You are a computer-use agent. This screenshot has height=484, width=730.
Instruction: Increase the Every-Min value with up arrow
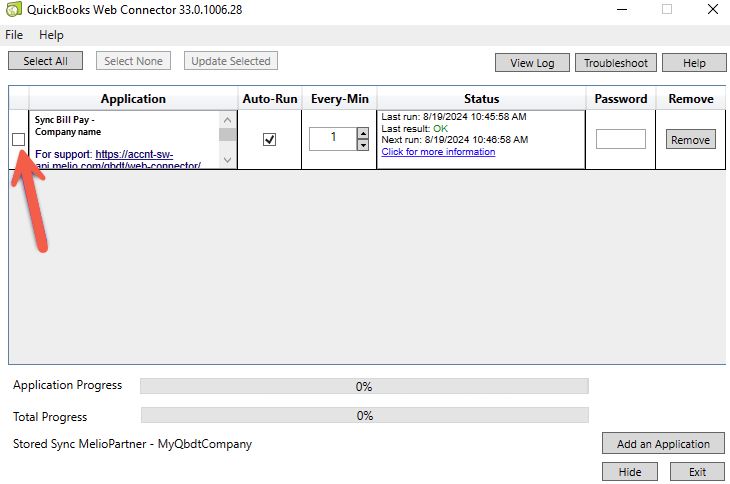point(362,133)
